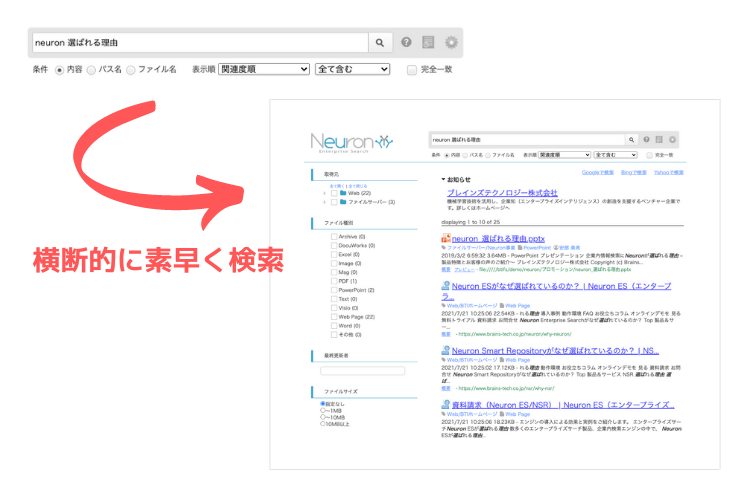This screenshot has width=750, height=500.
Task: Select 内容 radio in the enlarged search bar
Action: [x=59, y=70]
